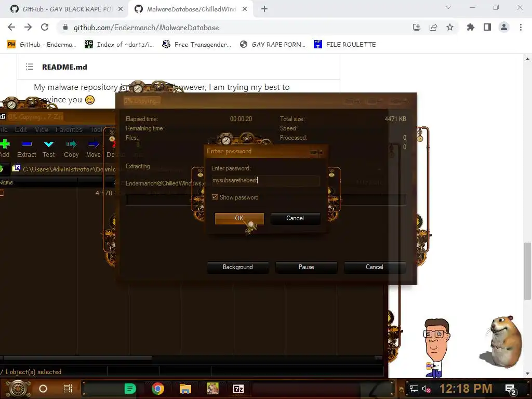Click the muted volume tray icon
532x399 pixels.
point(427,389)
